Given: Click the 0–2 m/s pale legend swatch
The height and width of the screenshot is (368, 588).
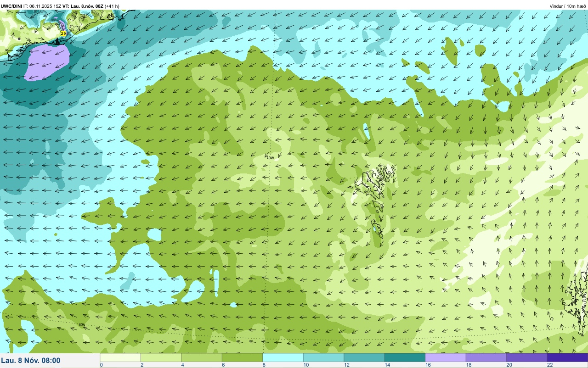Looking at the screenshot, I should pos(120,357).
